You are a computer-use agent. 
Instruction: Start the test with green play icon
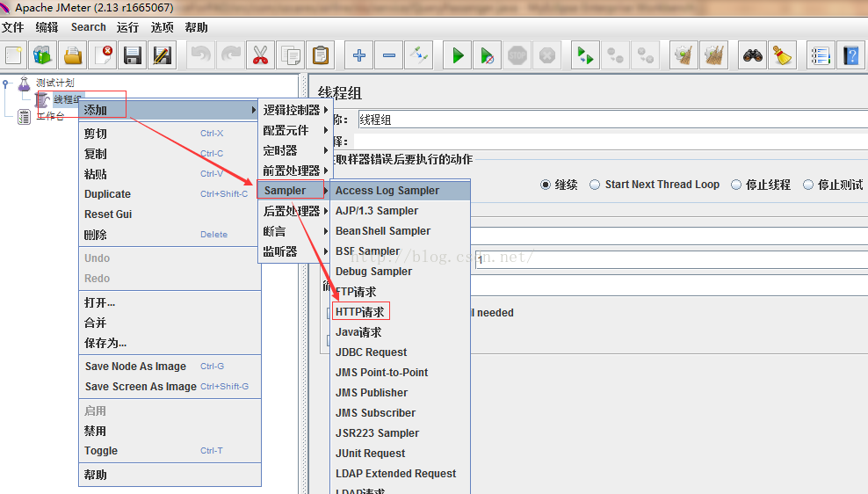[457, 55]
